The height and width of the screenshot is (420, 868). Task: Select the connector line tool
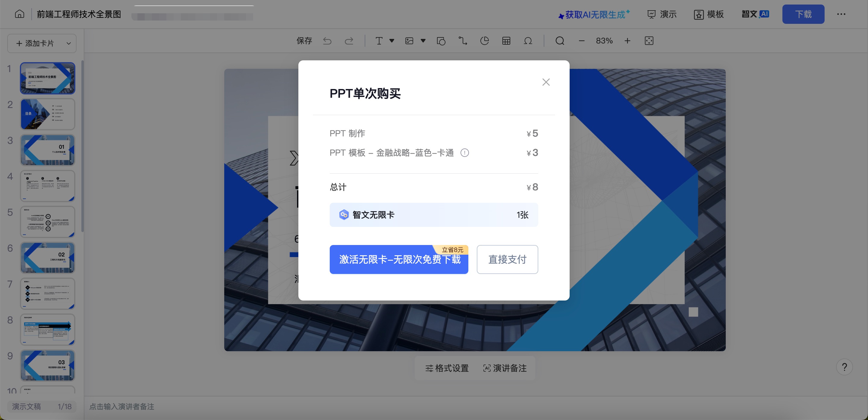click(463, 41)
